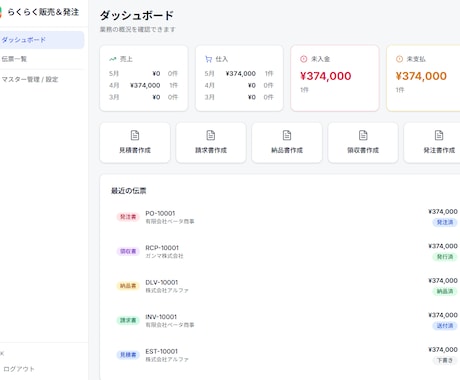
Task: Click the 仕入 shopping cart icon
Action: pos(208,59)
